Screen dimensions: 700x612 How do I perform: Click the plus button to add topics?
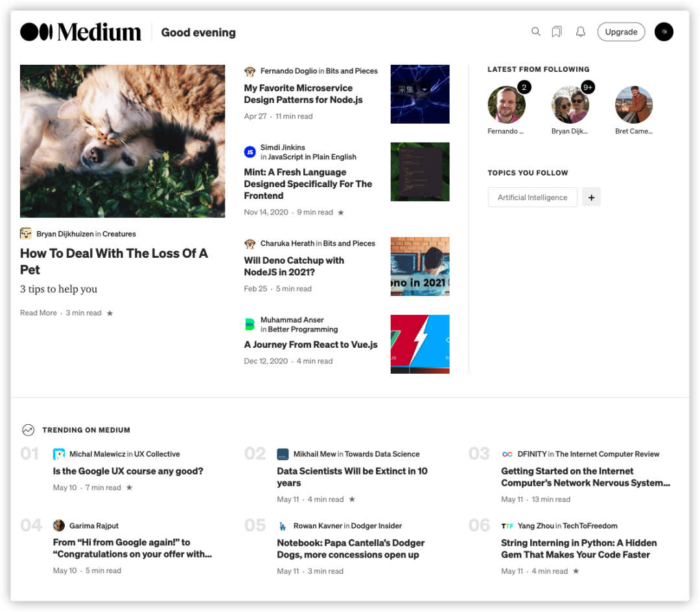592,197
